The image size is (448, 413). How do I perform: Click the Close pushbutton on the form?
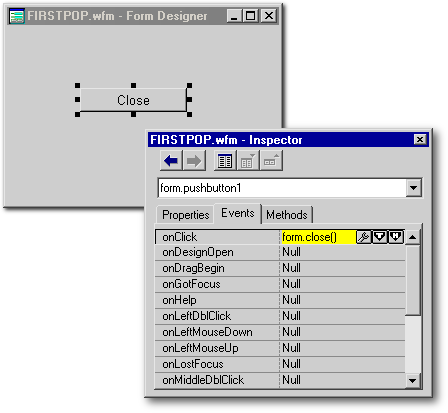click(x=133, y=100)
